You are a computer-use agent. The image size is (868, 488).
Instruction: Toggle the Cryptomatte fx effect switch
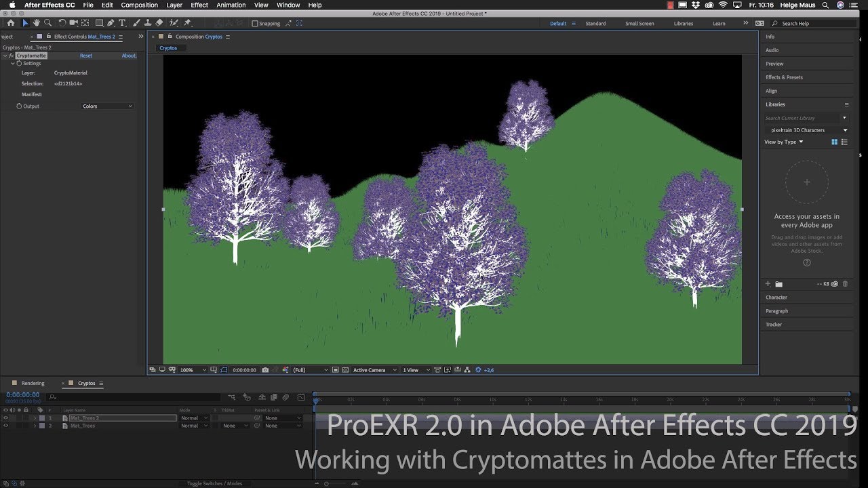pos(12,56)
